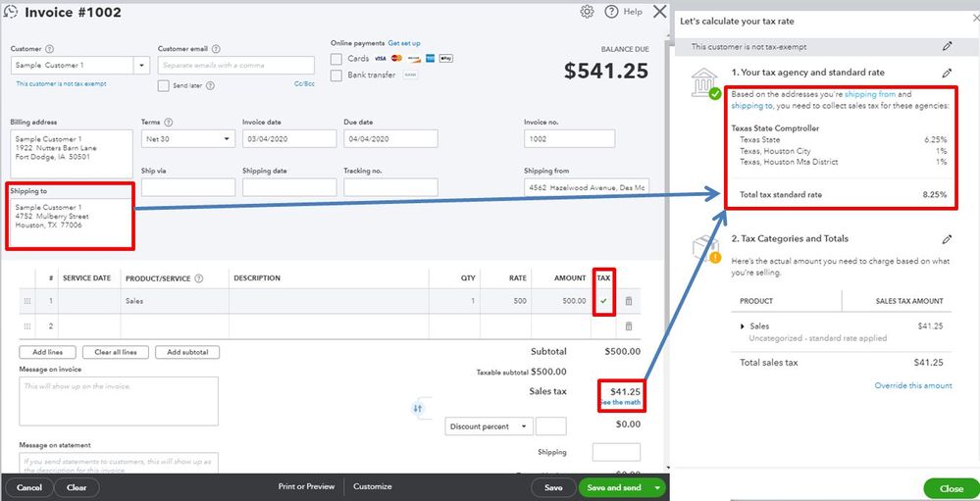Enable the Bank transfer checkbox
This screenshot has height=501, width=980.
point(336,75)
